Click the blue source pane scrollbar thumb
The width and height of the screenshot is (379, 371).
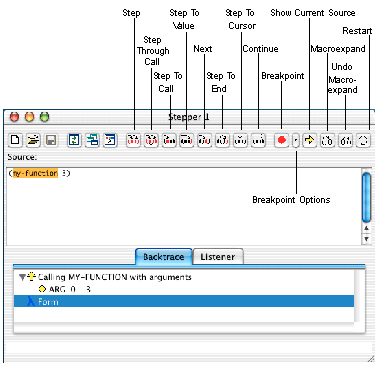tap(366, 197)
